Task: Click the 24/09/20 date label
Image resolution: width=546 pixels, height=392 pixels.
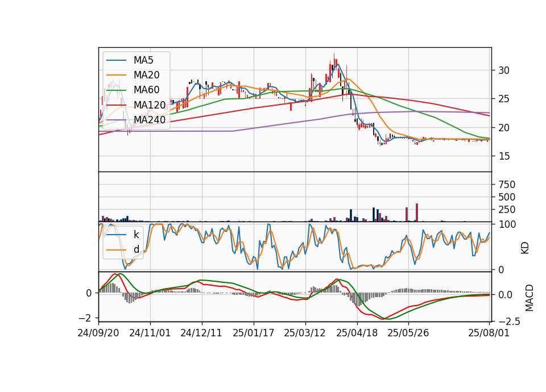Action: click(98, 333)
